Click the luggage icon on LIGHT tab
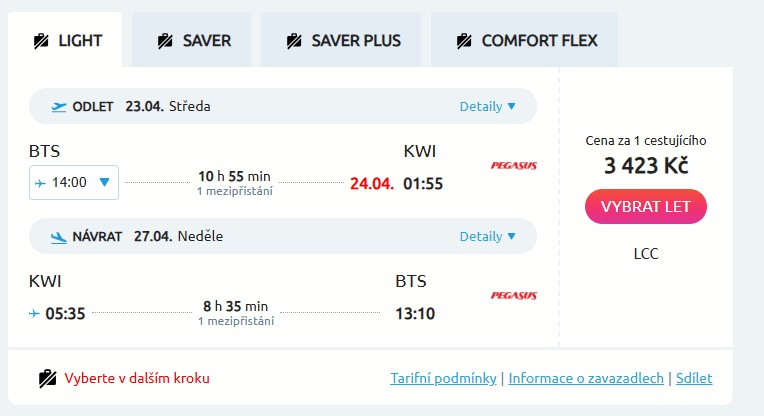Screen dimensions: 764x416 [41, 41]
